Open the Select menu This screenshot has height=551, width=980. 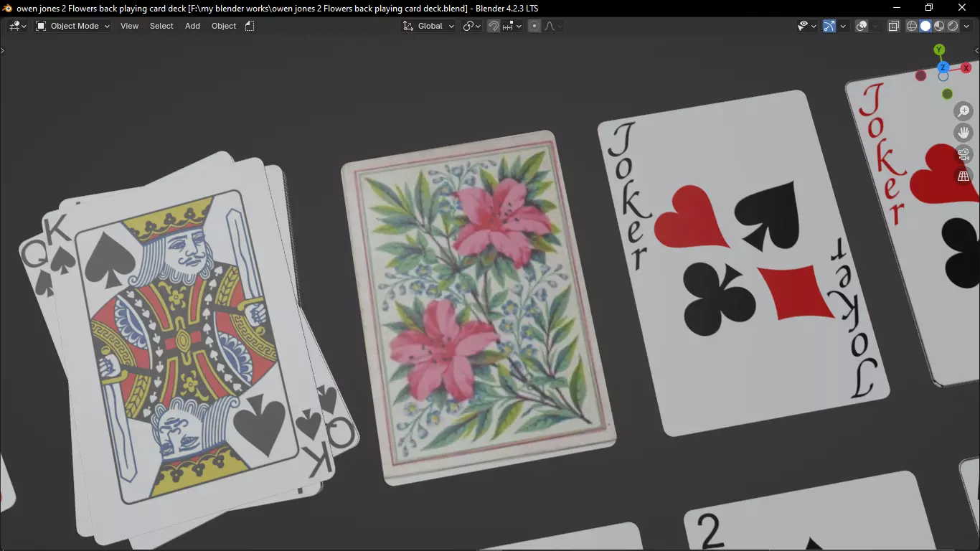[x=161, y=26]
